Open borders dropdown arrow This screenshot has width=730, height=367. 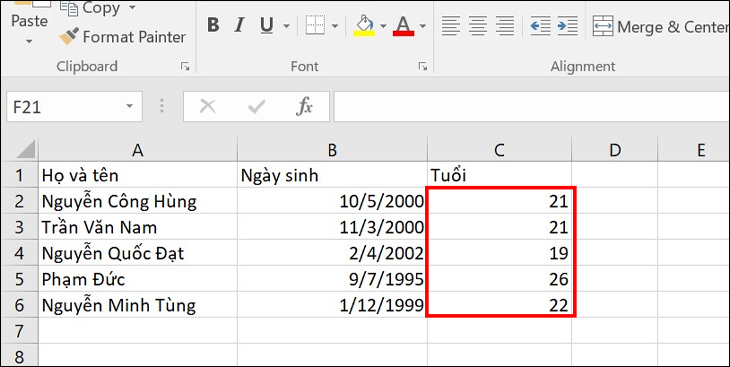click(335, 26)
